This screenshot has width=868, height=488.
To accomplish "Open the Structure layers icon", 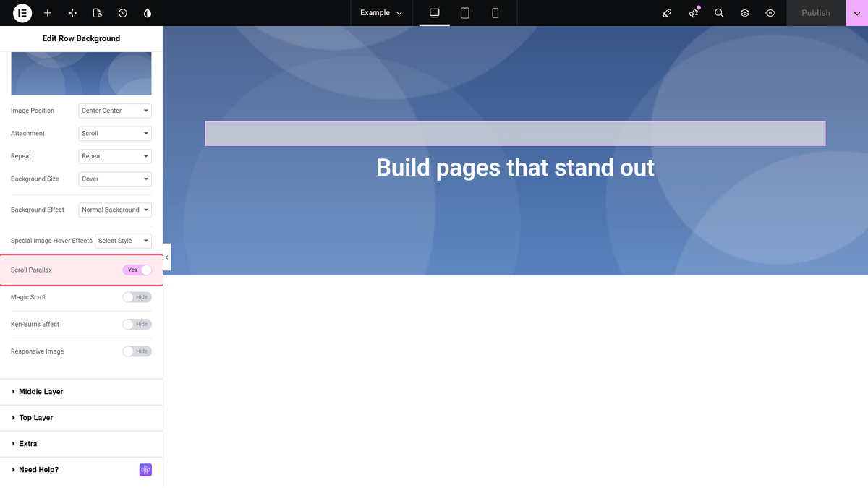I will point(744,13).
